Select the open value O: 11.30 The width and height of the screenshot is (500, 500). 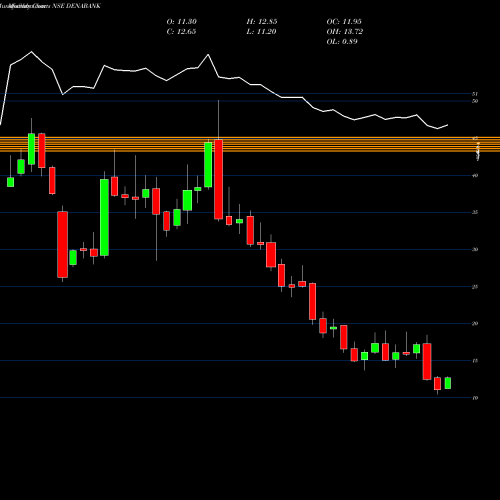coord(182,22)
